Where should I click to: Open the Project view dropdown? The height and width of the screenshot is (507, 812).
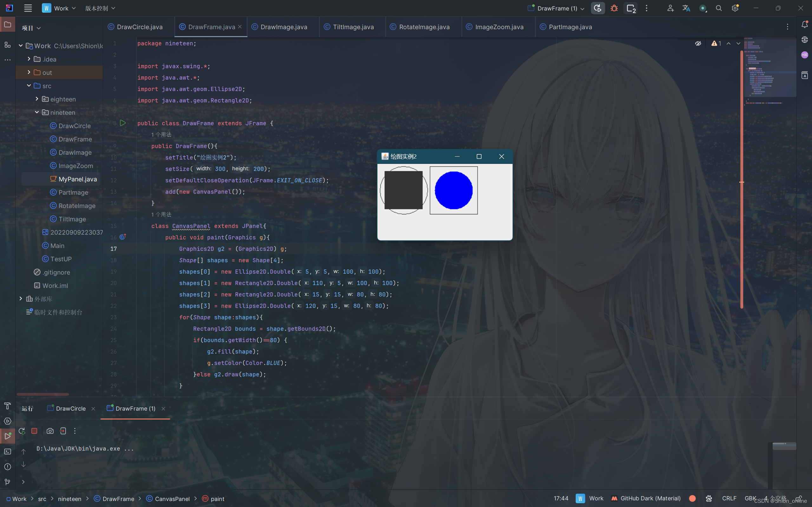31,28
